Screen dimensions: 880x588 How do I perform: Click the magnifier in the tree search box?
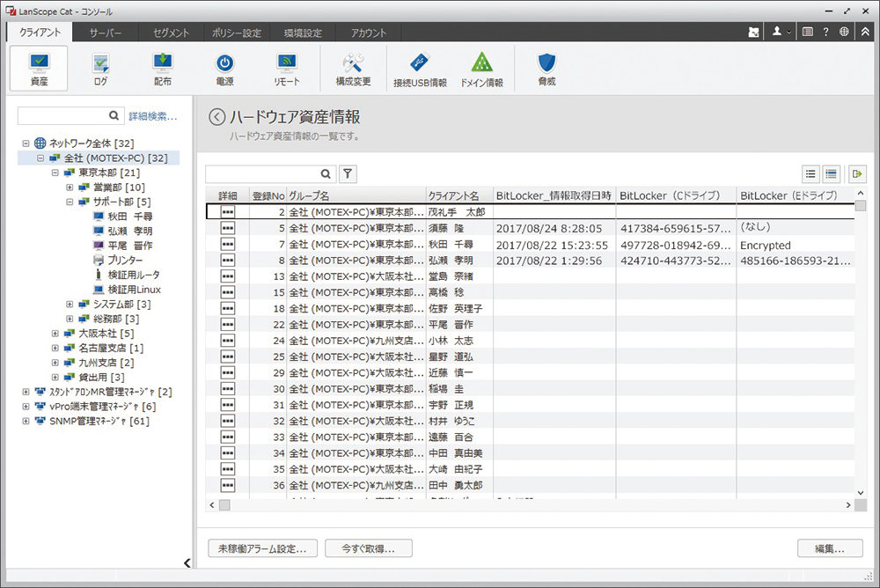[x=114, y=115]
